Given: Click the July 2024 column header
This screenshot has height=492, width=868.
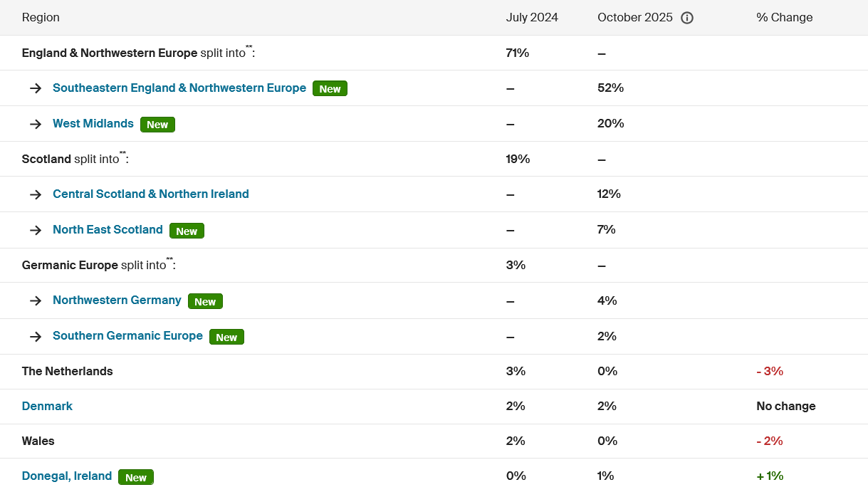Looking at the screenshot, I should coord(532,17).
